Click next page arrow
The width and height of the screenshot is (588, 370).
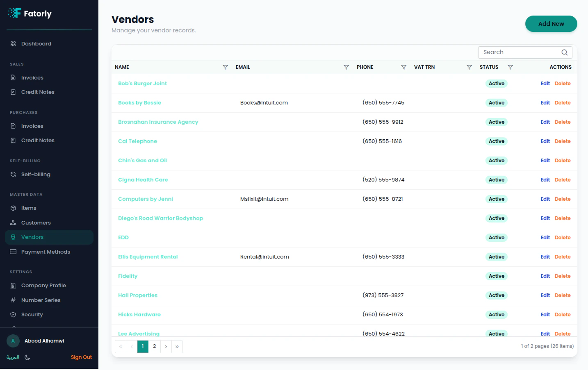166,347
